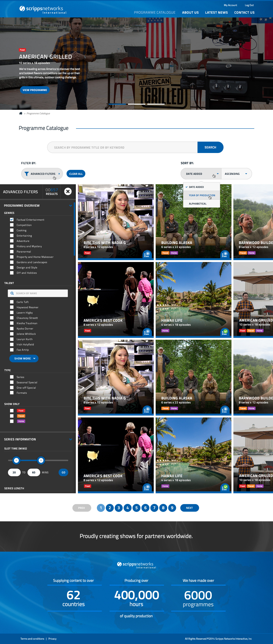Screen dimensions: 273x644
Task: Close the Advanced Filters panel with X icon
Action: tap(68, 191)
